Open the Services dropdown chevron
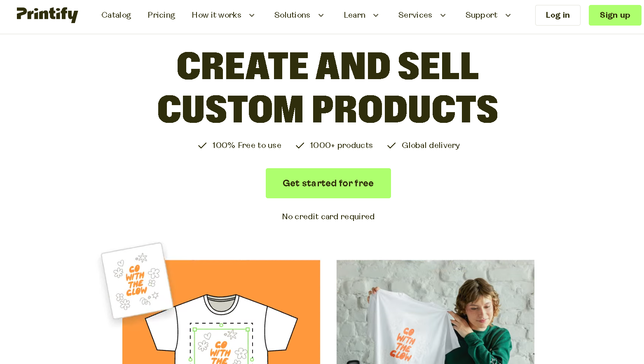This screenshot has height=364, width=644. coord(443,15)
